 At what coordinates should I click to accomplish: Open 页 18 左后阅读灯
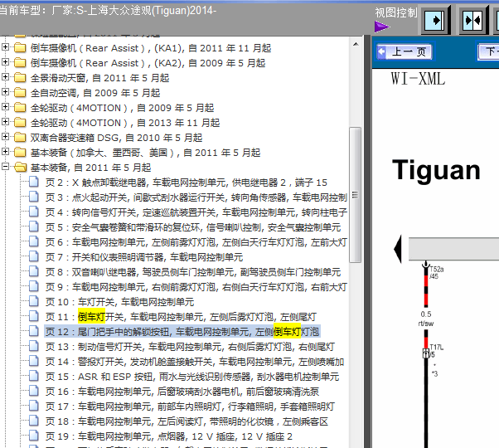click(x=187, y=422)
